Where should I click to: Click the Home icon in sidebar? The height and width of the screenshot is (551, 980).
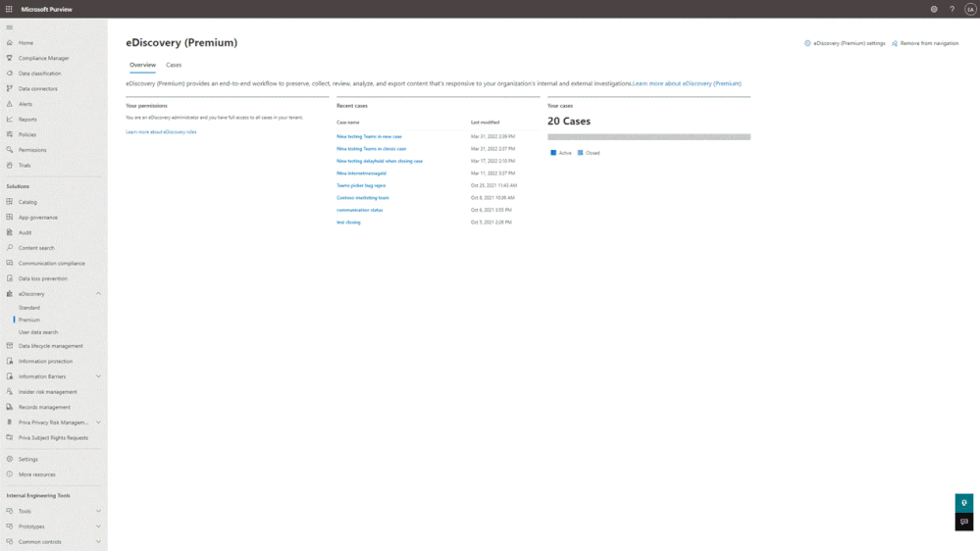[x=10, y=43]
